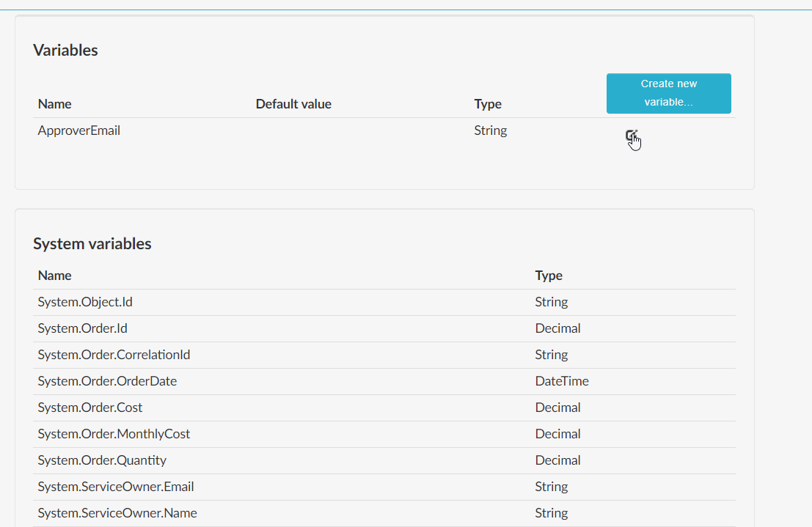Click the System variables section heading
Screen dimensions: 812x527
92,243
